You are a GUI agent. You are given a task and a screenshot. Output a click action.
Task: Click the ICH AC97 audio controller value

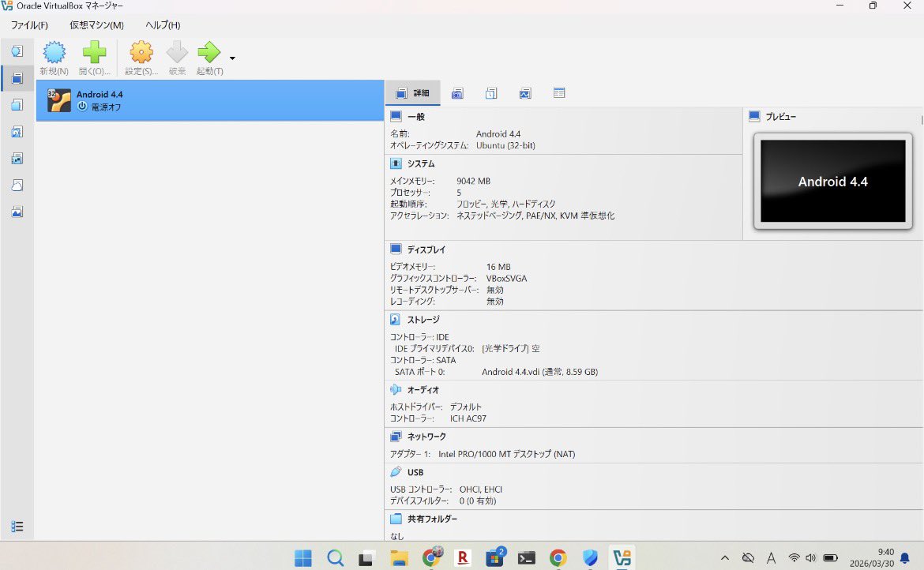pyautogui.click(x=468, y=418)
